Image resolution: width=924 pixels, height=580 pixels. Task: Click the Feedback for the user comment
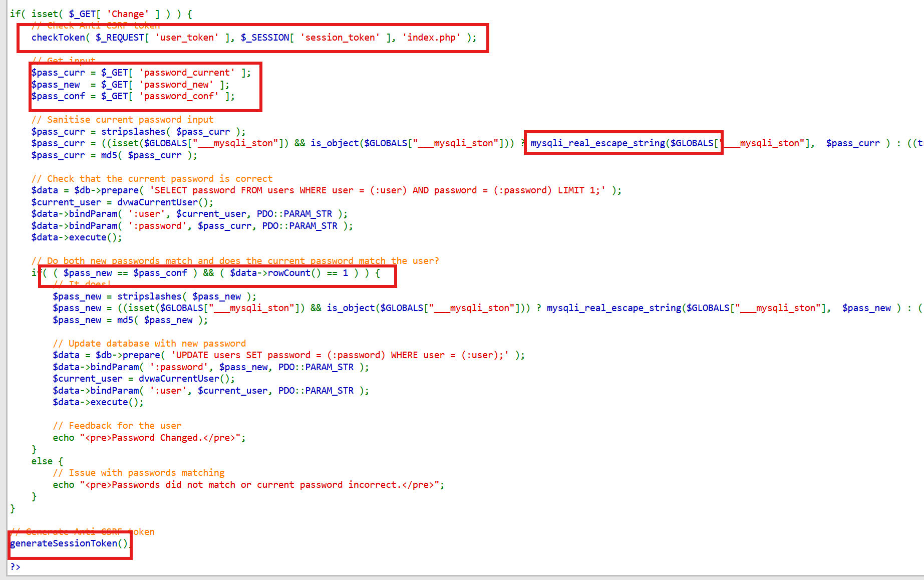pos(117,426)
